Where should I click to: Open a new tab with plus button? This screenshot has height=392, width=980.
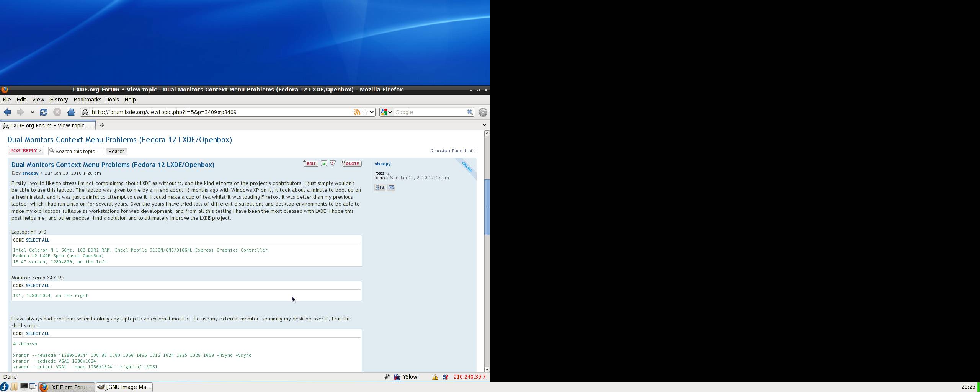tap(102, 125)
